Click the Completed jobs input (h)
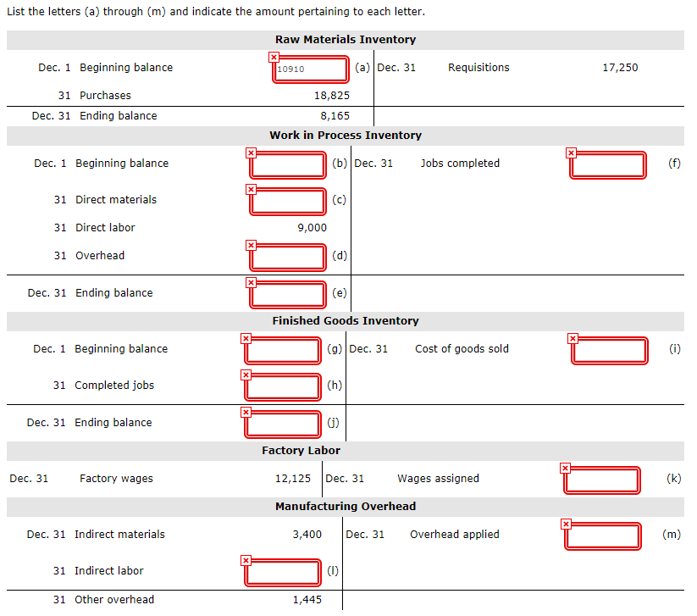The image size is (697, 616). [x=283, y=386]
